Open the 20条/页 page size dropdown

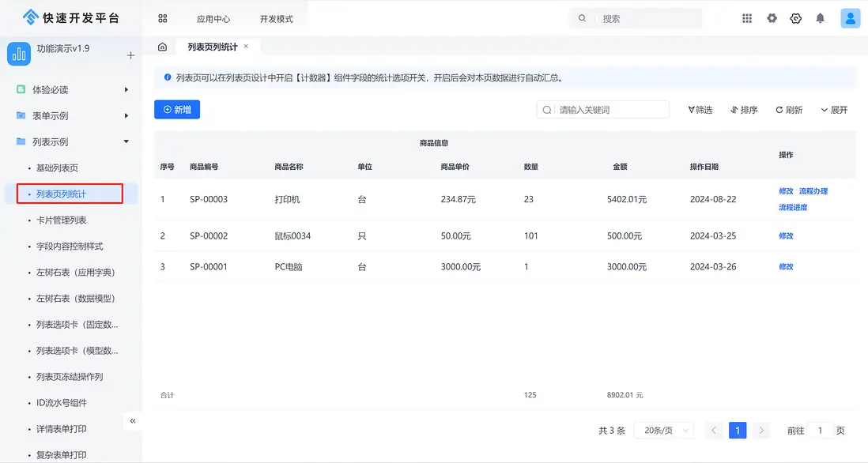tap(664, 431)
